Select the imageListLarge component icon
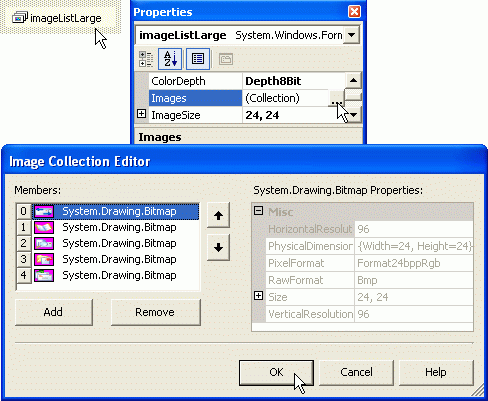Viewport: 488px width, 401px height. point(20,18)
